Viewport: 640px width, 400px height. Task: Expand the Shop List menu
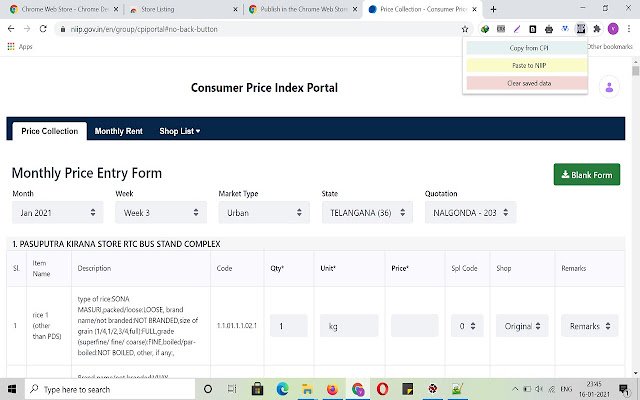pos(180,131)
